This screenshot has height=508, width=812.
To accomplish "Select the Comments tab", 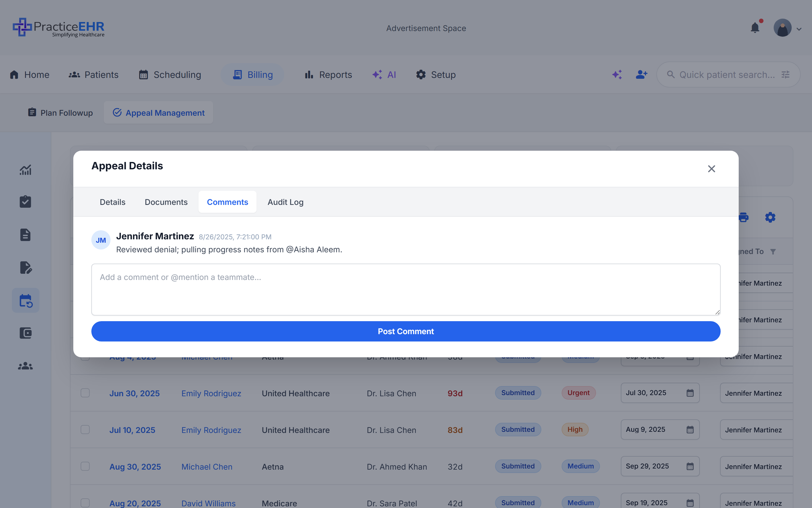I will tap(228, 202).
